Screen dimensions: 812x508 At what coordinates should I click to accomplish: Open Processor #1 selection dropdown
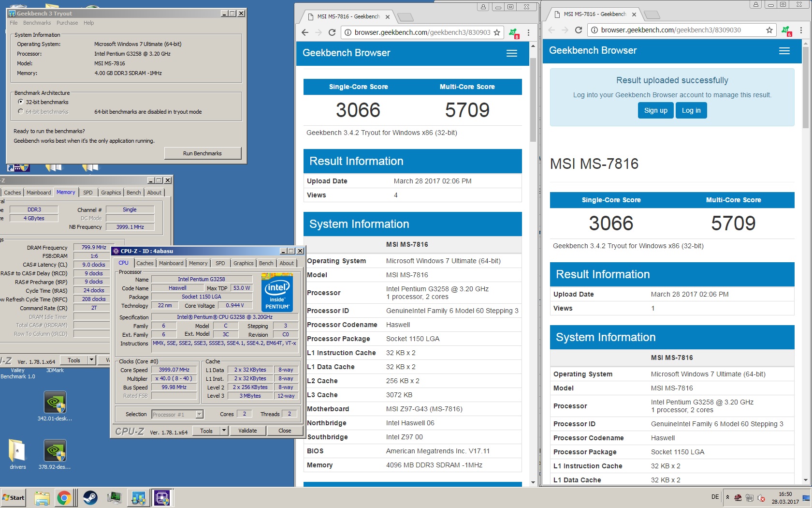[199, 414]
